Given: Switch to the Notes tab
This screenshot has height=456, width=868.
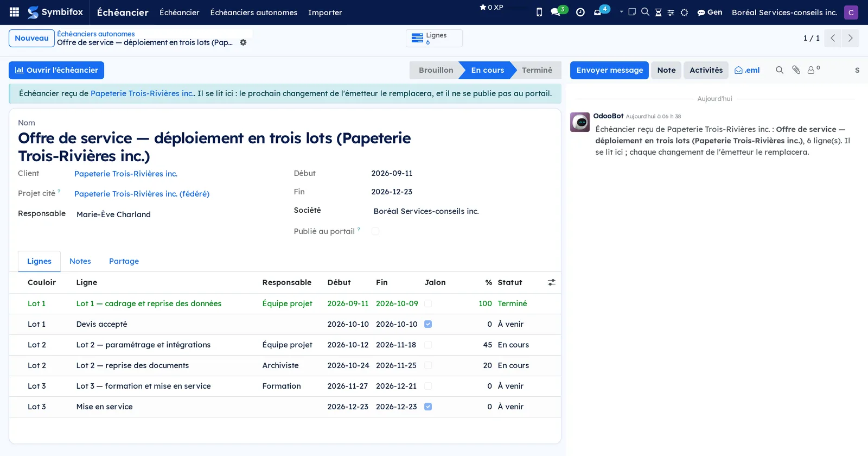Looking at the screenshot, I should coord(80,261).
